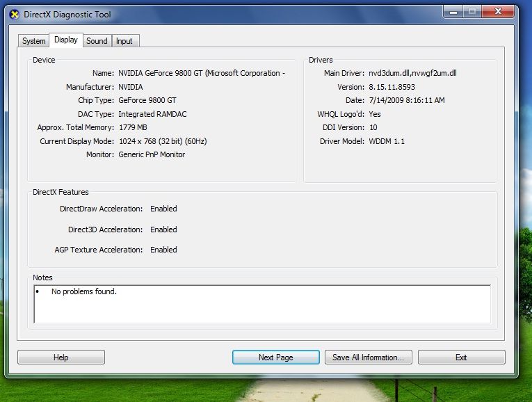The width and height of the screenshot is (532, 402).
Task: Click the DirectX Features group heading
Action: pyautogui.click(x=61, y=192)
